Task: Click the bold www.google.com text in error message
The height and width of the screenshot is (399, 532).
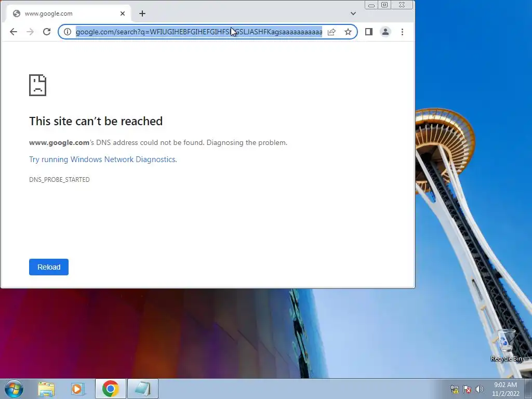Action: tap(59, 142)
